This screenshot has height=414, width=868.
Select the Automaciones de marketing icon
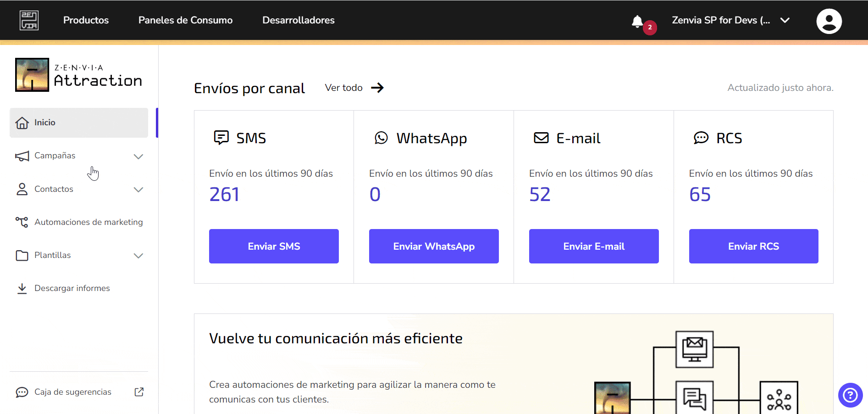pos(21,222)
